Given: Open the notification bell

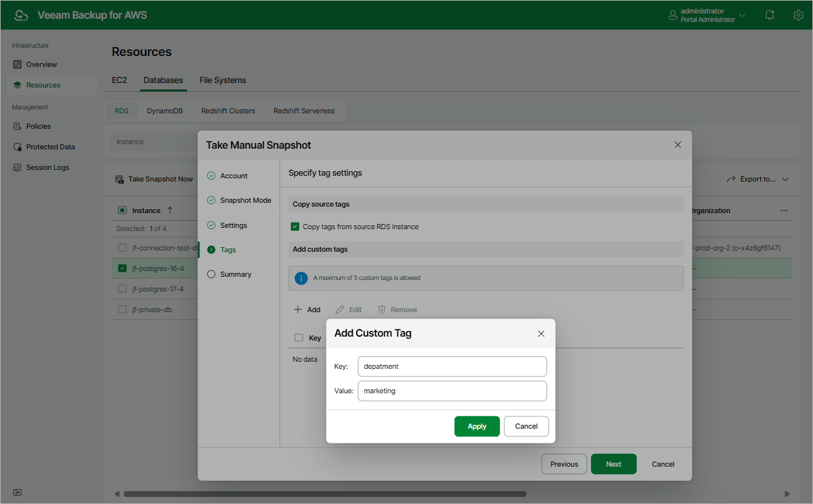Looking at the screenshot, I should [769, 15].
